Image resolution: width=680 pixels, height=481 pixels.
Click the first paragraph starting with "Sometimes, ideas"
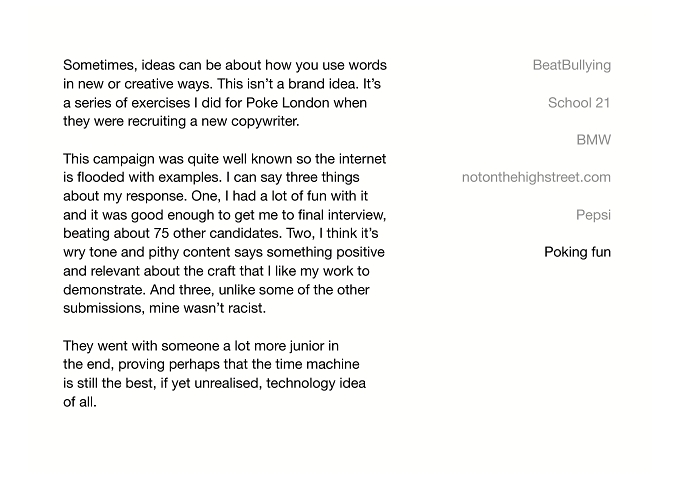[225, 93]
